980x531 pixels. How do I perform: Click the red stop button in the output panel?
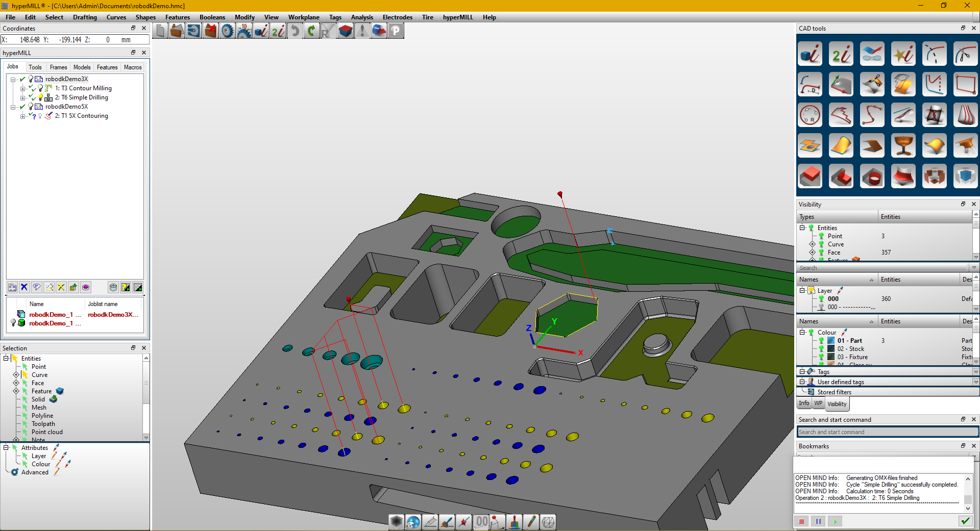pyautogui.click(x=801, y=521)
